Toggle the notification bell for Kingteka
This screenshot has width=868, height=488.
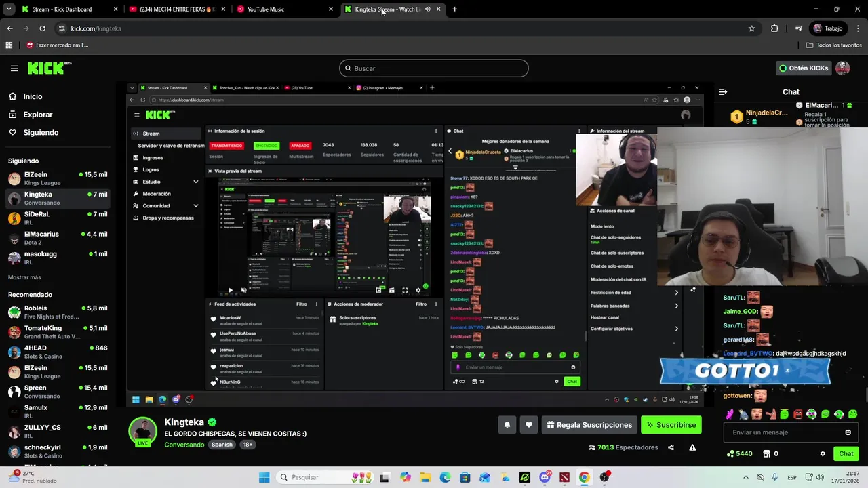click(x=507, y=425)
